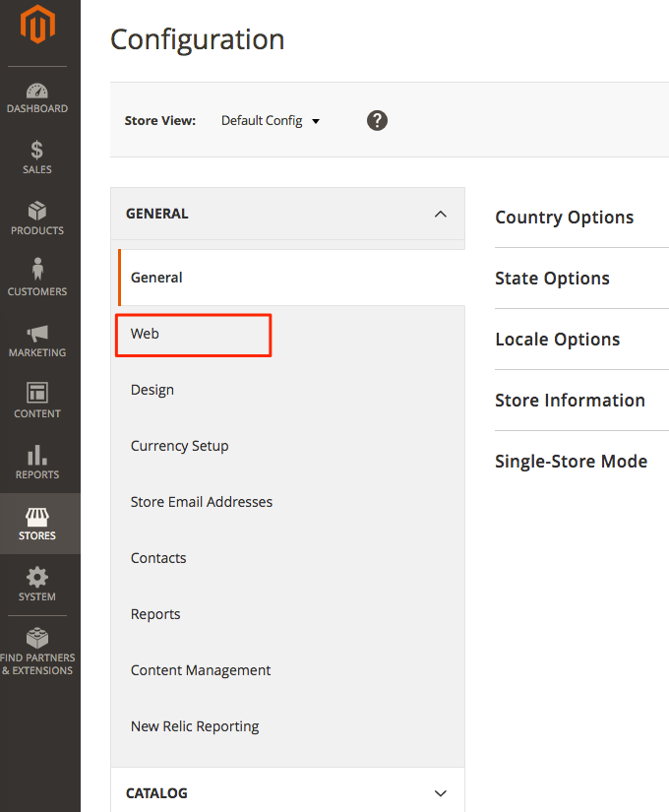Select the Currency Setup tab
Viewport: 669px width, 812px height.
[179, 446]
